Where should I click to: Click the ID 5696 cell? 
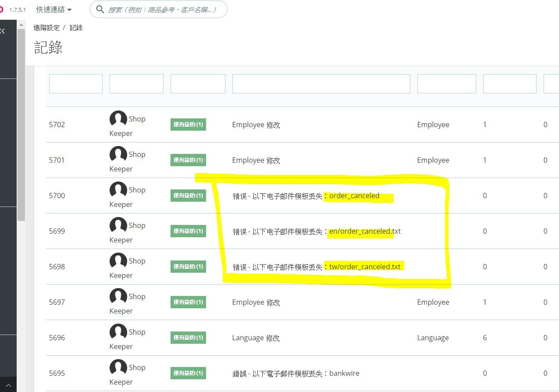[x=57, y=338]
